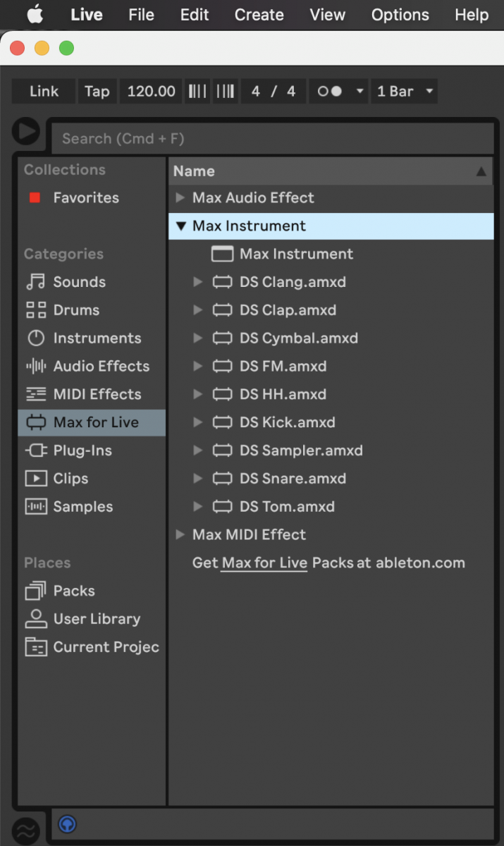
Task: Click the Current Project folder icon
Action: (x=35, y=647)
